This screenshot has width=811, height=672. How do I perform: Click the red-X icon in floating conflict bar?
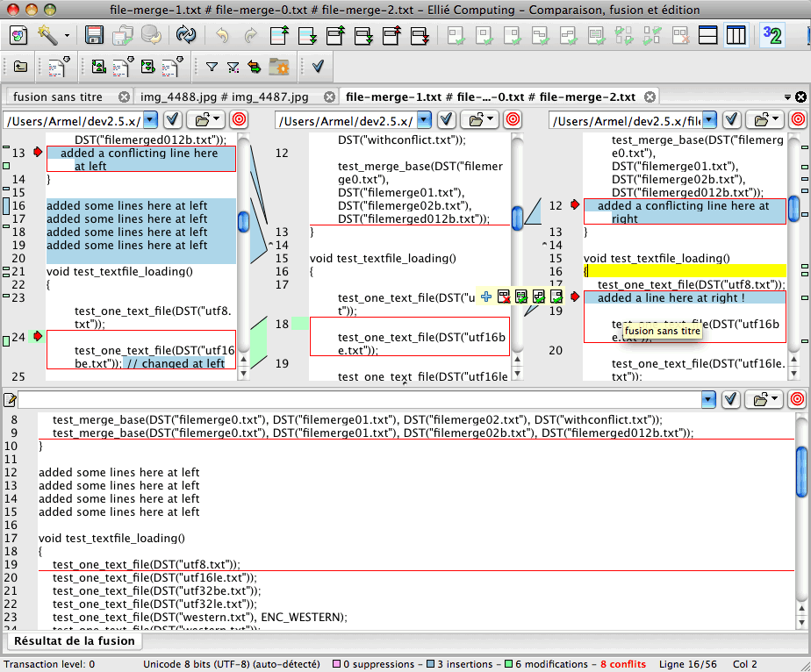click(x=503, y=297)
